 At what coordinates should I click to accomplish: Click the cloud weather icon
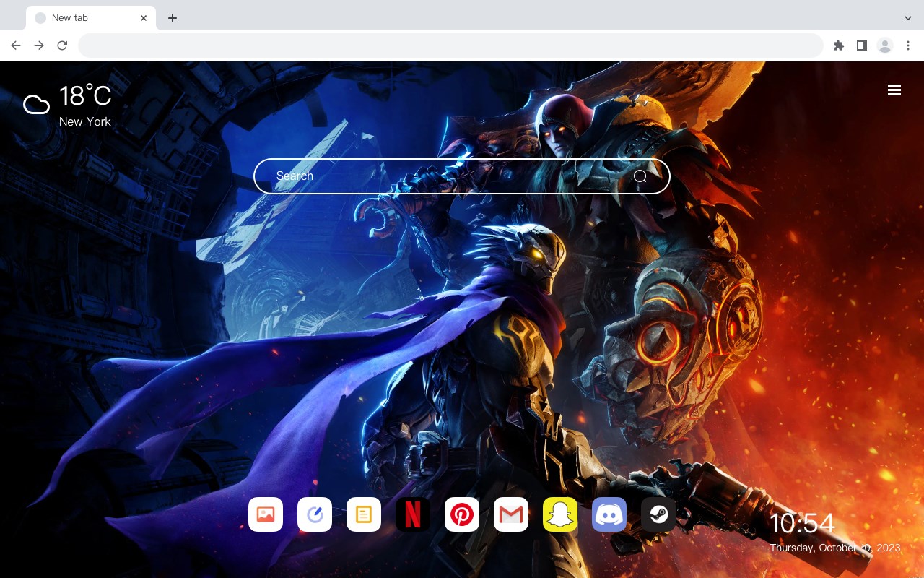point(36,105)
